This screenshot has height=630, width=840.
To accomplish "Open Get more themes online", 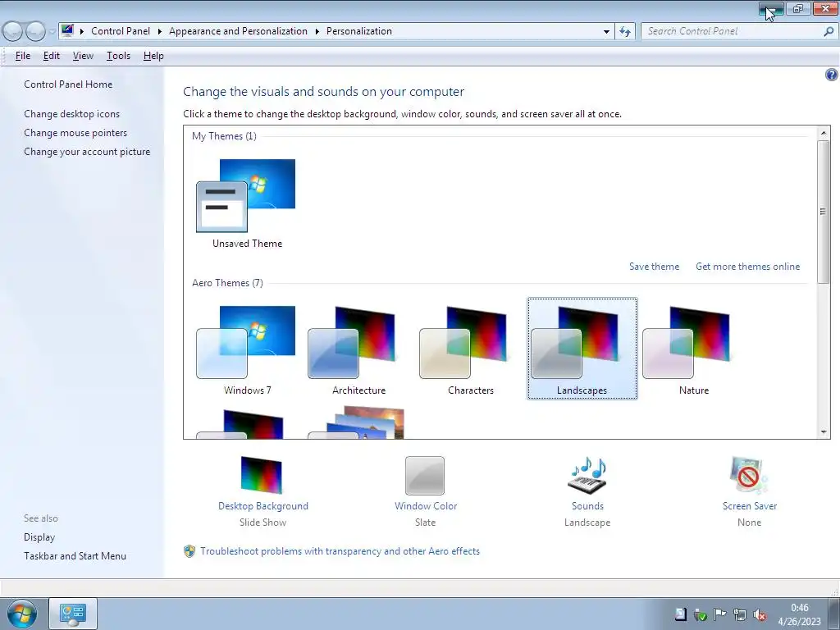I will [x=747, y=267].
